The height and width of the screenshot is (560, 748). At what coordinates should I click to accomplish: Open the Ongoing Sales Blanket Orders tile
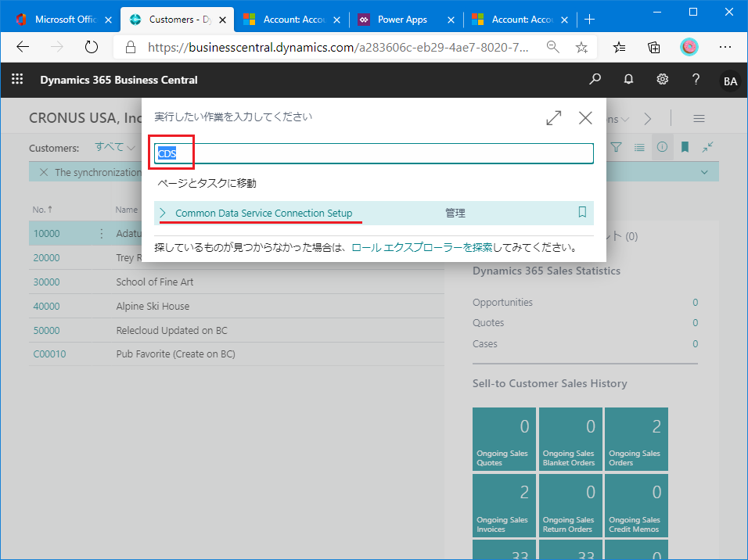pos(570,439)
